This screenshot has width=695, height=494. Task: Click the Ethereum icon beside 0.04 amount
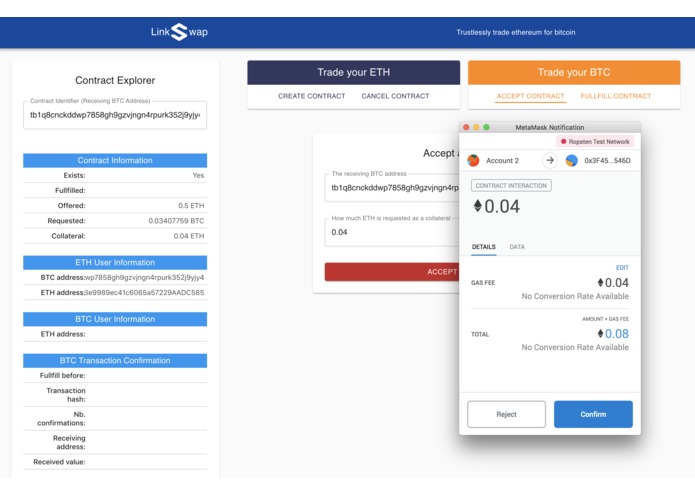coord(477,206)
